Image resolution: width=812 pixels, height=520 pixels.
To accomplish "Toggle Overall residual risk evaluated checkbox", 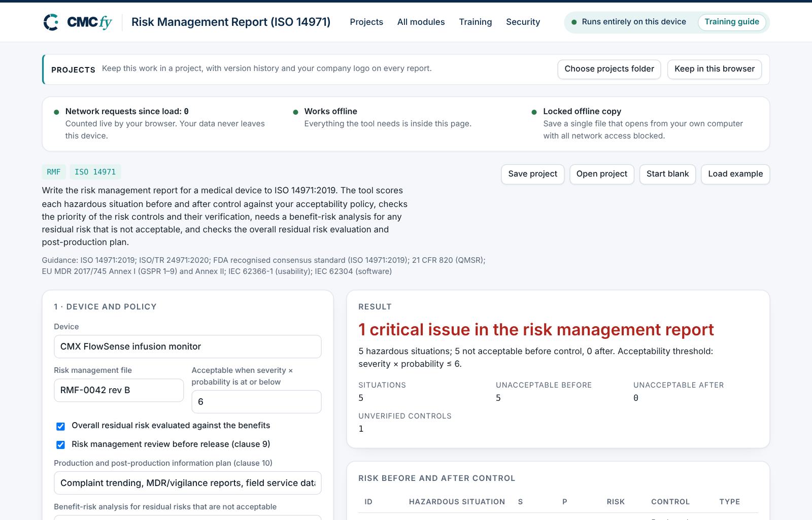I will [60, 426].
